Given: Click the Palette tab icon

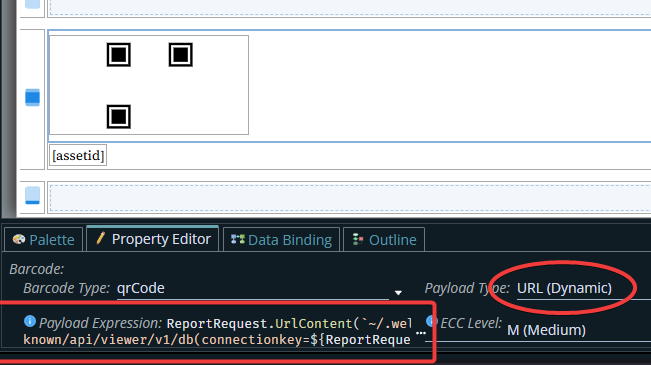Looking at the screenshot, I should tap(19, 239).
